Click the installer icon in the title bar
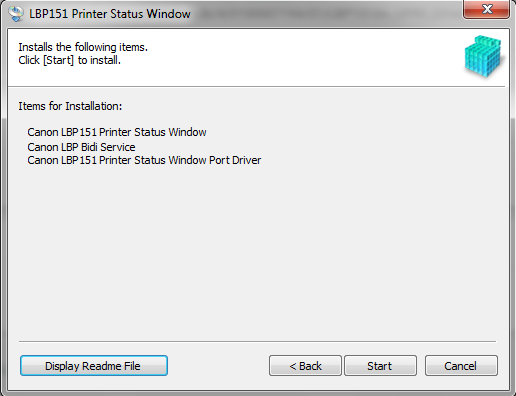 16,14
